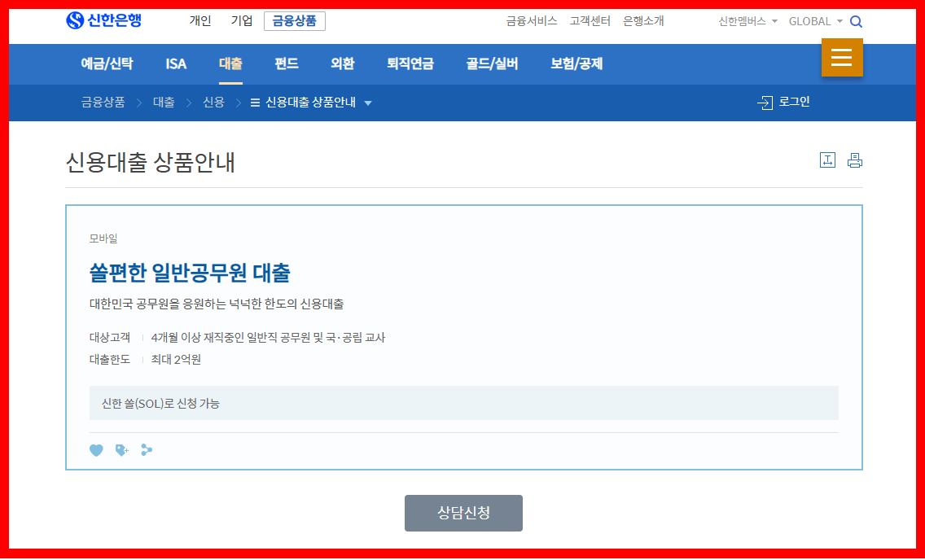Viewport: 925px width, 560px height.
Task: Open the orange hamburger menu
Action: tap(842, 57)
